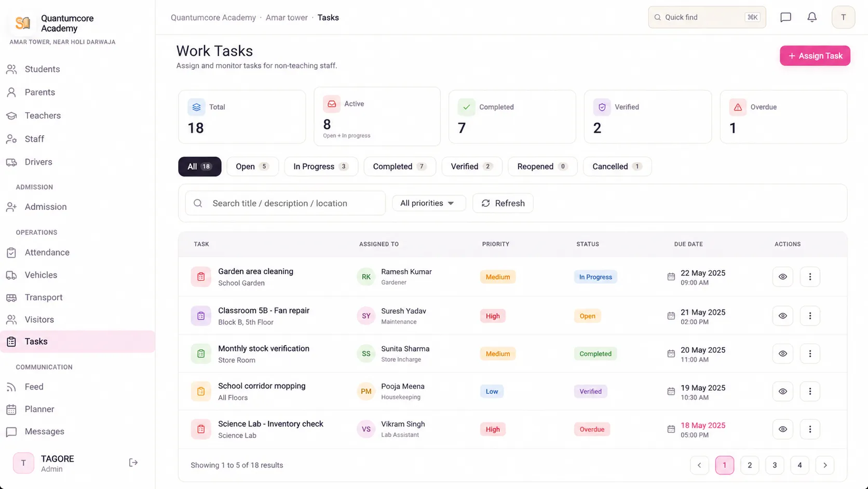The image size is (868, 489).
Task: Click assignee Suresh Yadav
Action: [x=403, y=311]
